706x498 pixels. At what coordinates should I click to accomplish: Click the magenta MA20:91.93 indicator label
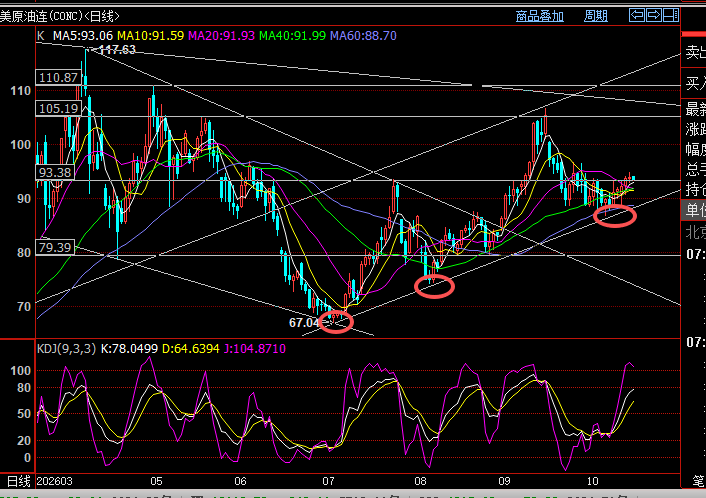(x=221, y=36)
